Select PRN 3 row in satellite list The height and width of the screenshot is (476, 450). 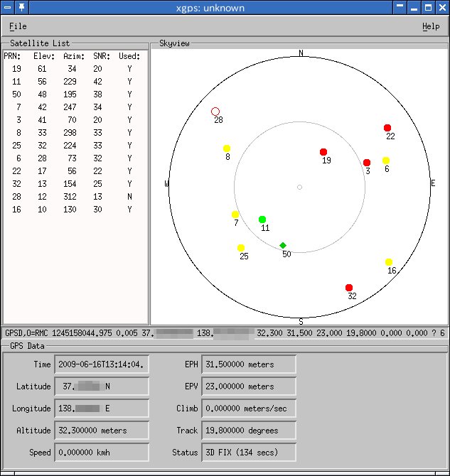75,120
